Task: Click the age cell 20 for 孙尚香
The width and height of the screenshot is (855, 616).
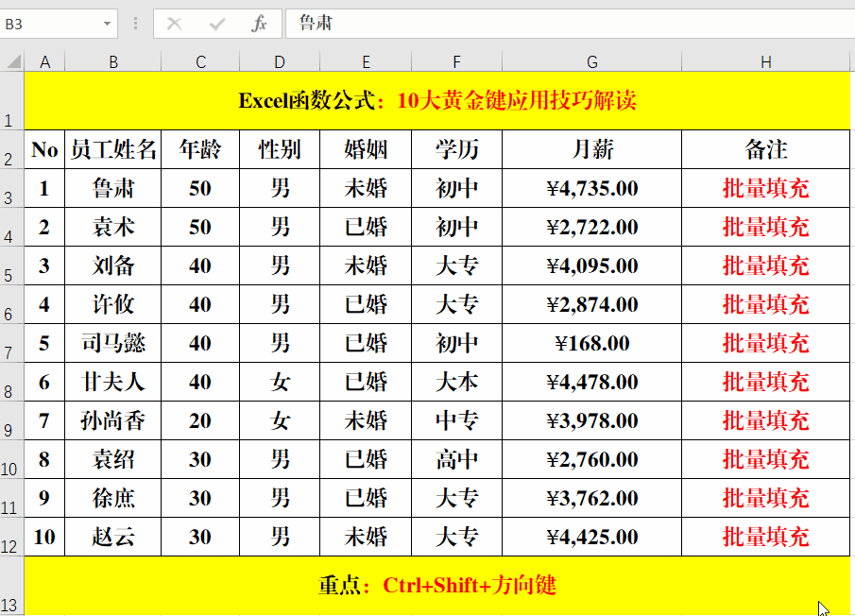Action: point(200,420)
